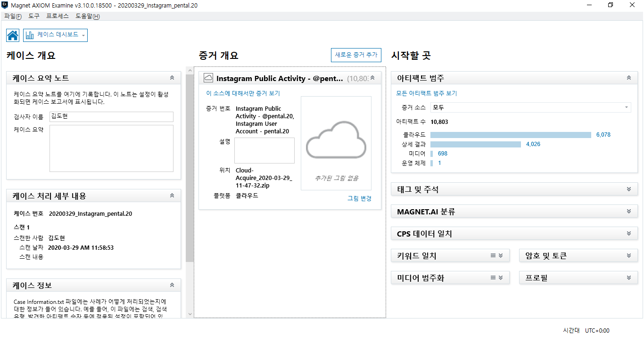
Task: Click the 클라우드 count 6,078
Action: tap(603, 135)
